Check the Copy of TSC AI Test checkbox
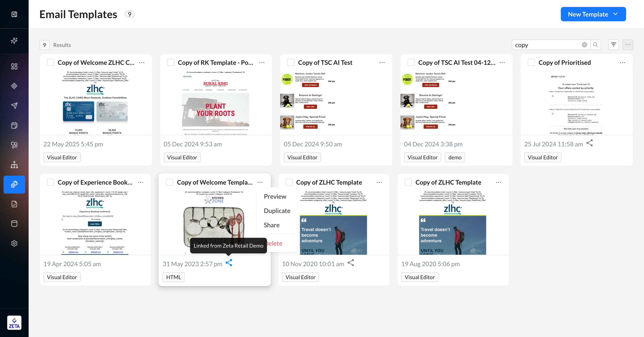The image size is (644, 337). (291, 62)
